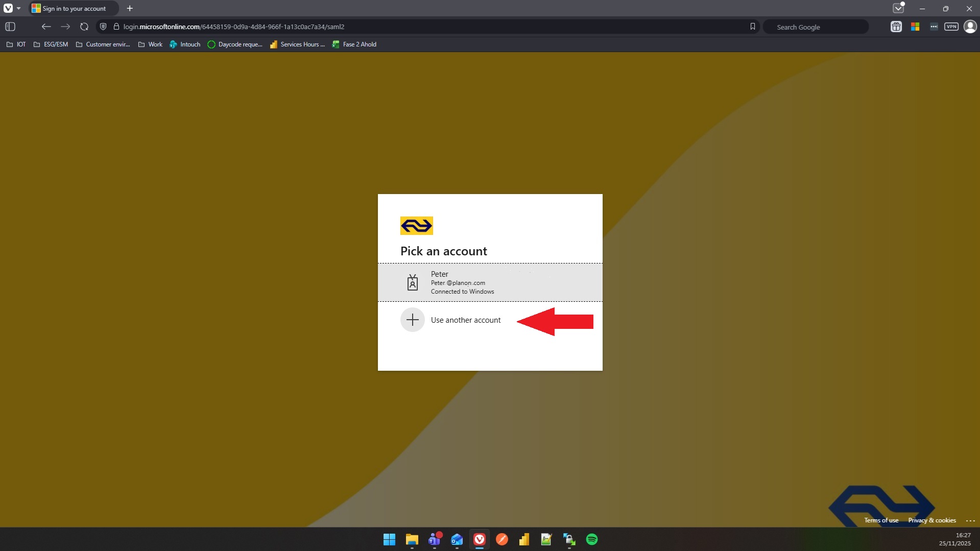Viewport: 980px width, 551px height.
Task: Open Spotify from the taskbar
Action: (x=591, y=539)
